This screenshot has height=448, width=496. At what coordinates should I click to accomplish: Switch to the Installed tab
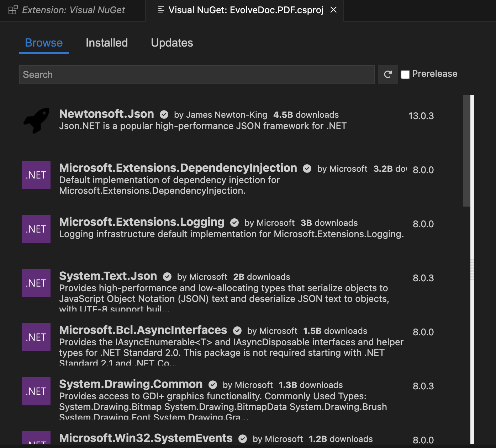(x=107, y=43)
